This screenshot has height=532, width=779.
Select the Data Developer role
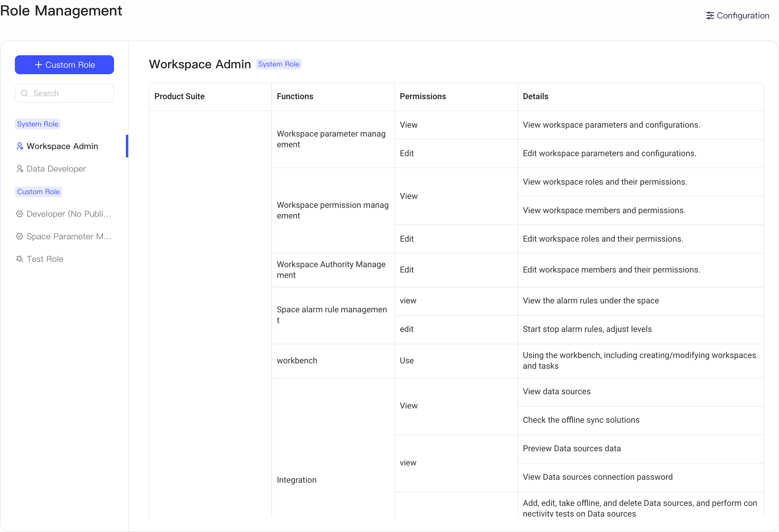pos(64,169)
